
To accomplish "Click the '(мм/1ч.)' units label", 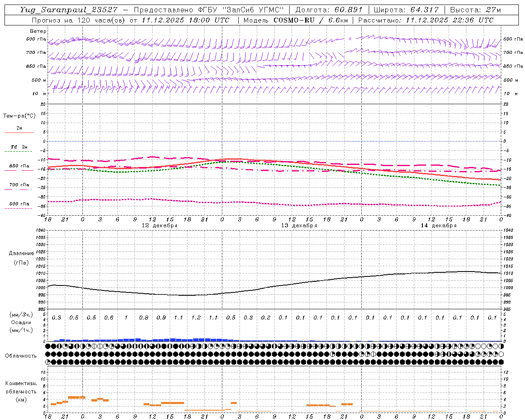I will coord(21,330).
